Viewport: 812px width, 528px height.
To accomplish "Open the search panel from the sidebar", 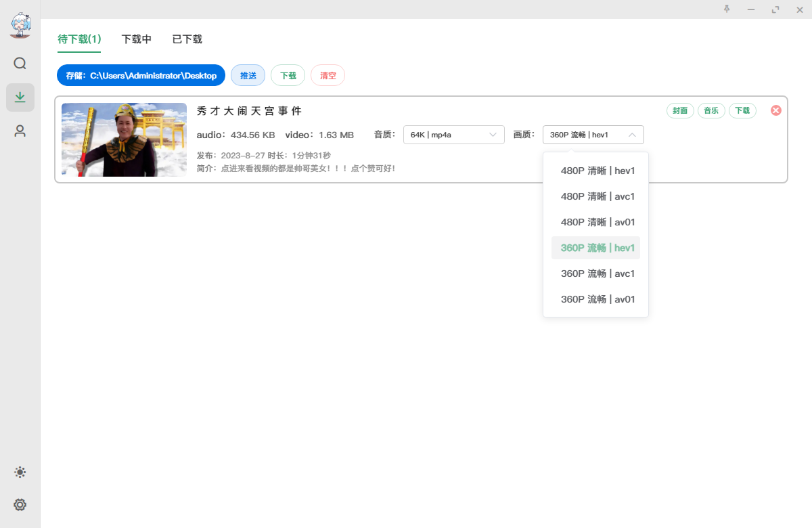I will click(x=20, y=63).
